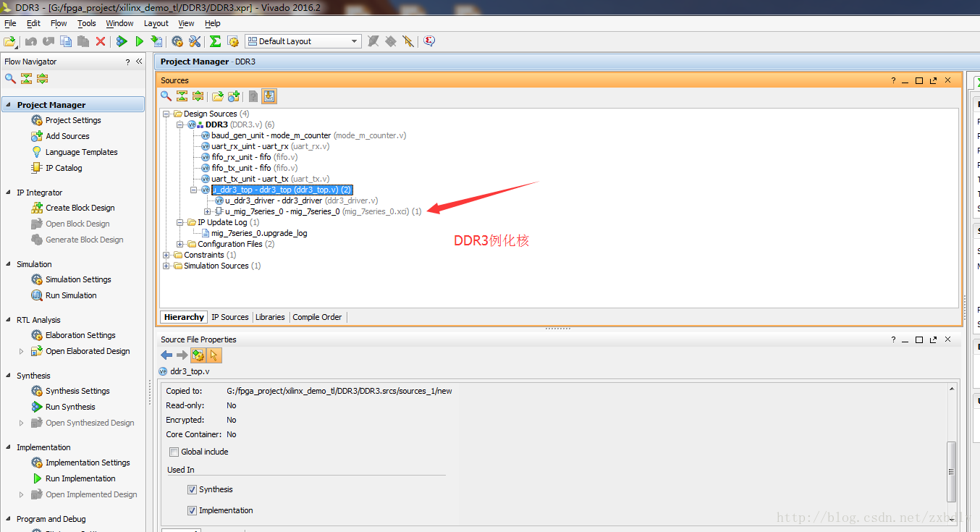
Task: Click the Generate Bitstream toolbar icon
Action: (156, 41)
